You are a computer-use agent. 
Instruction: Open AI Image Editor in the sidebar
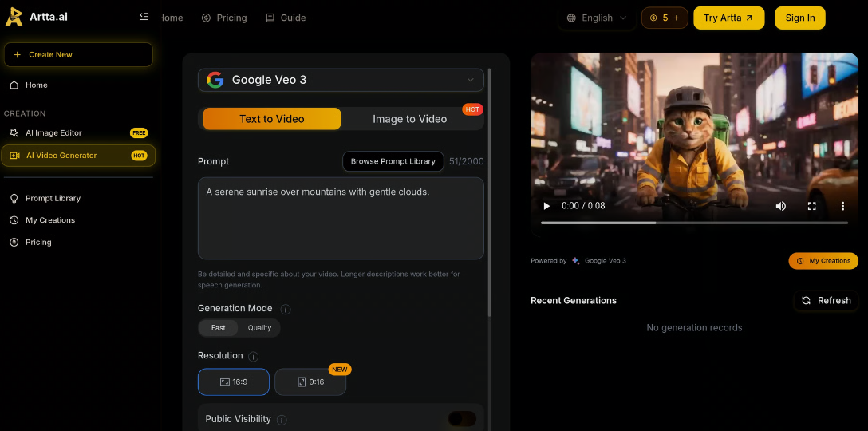tap(53, 133)
